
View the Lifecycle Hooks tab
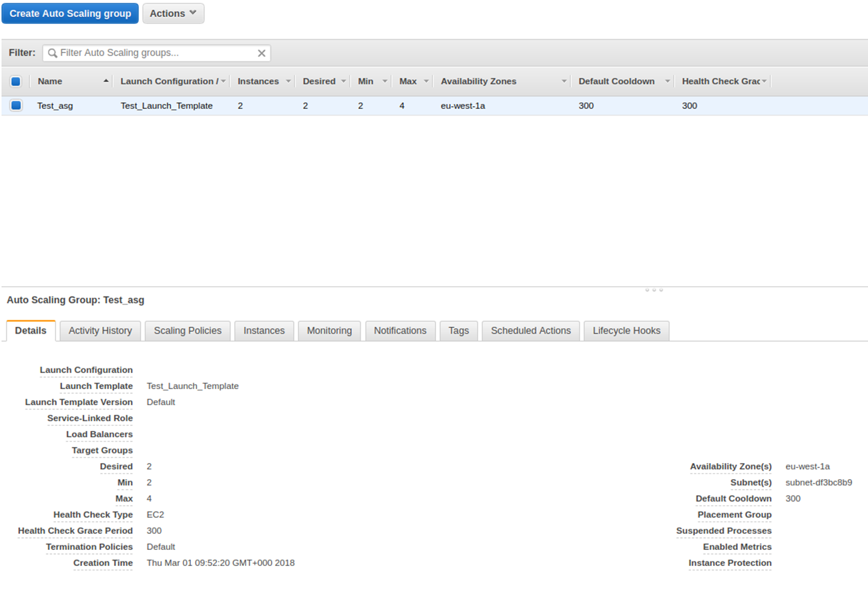pyautogui.click(x=626, y=331)
